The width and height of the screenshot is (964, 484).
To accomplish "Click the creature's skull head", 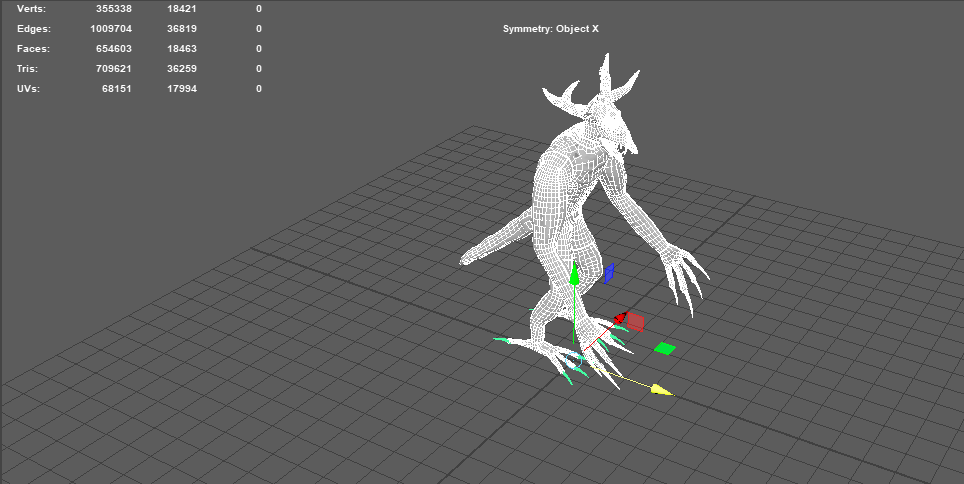I will pyautogui.click(x=610, y=127).
